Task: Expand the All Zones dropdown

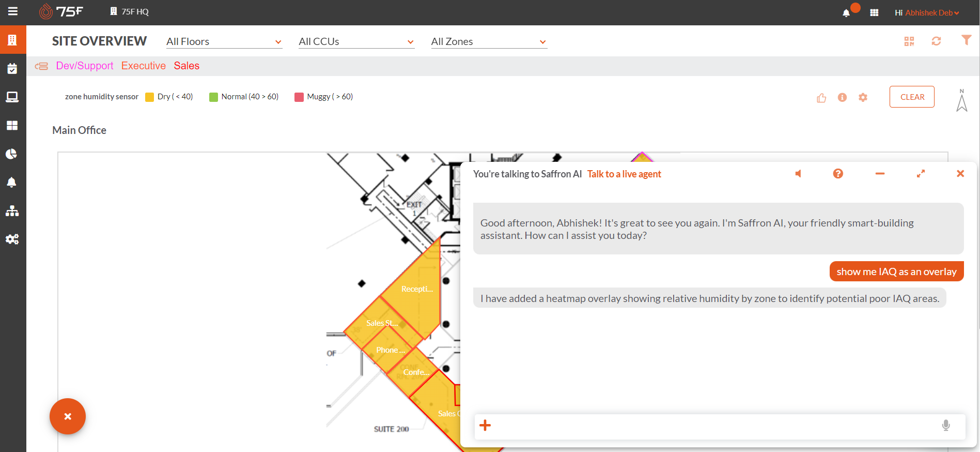Action: point(489,41)
